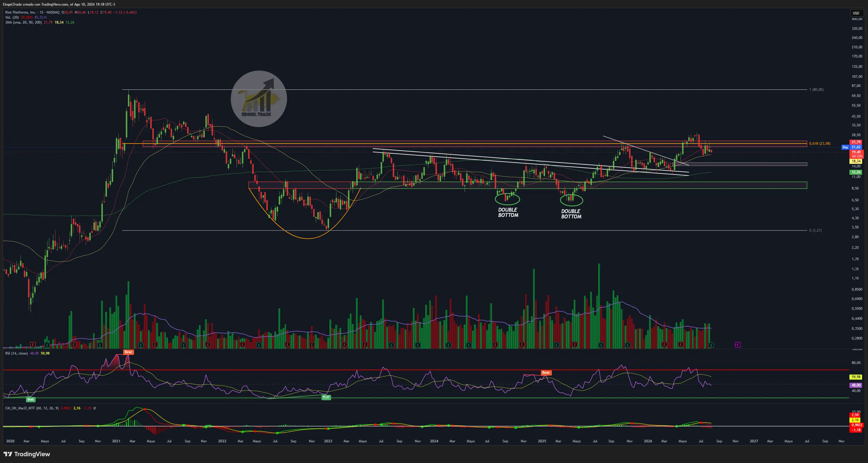Select the CM_Ult_MacD_MTF indicator legend
Screen dimensions: 868x463
32,408
